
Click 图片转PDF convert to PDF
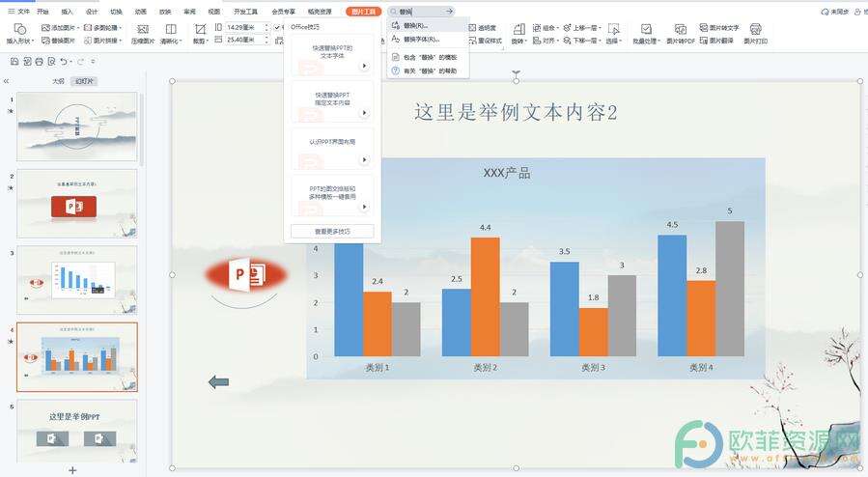[x=681, y=34]
